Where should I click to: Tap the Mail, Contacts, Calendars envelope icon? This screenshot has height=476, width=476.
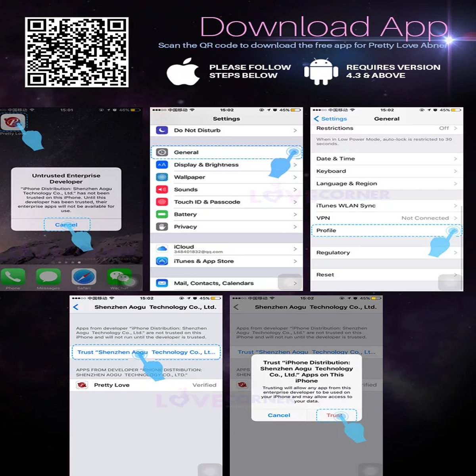click(x=162, y=283)
